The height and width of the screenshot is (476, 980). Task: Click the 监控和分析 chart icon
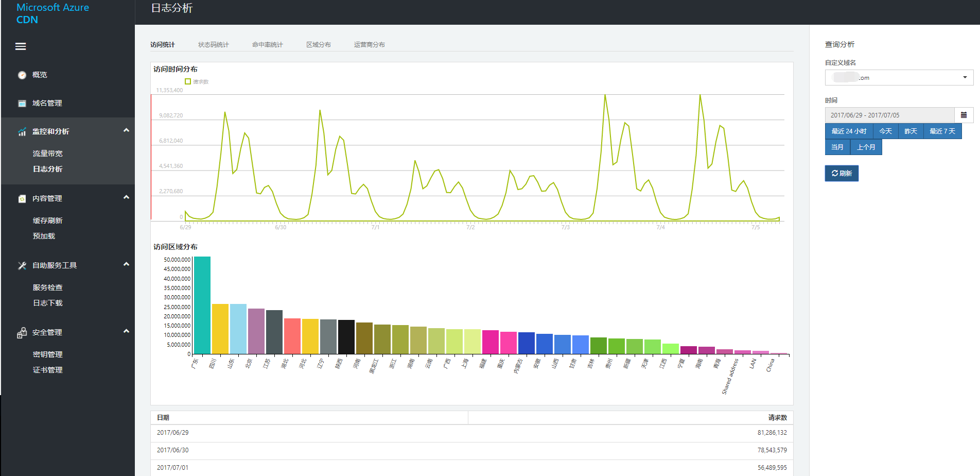click(22, 132)
